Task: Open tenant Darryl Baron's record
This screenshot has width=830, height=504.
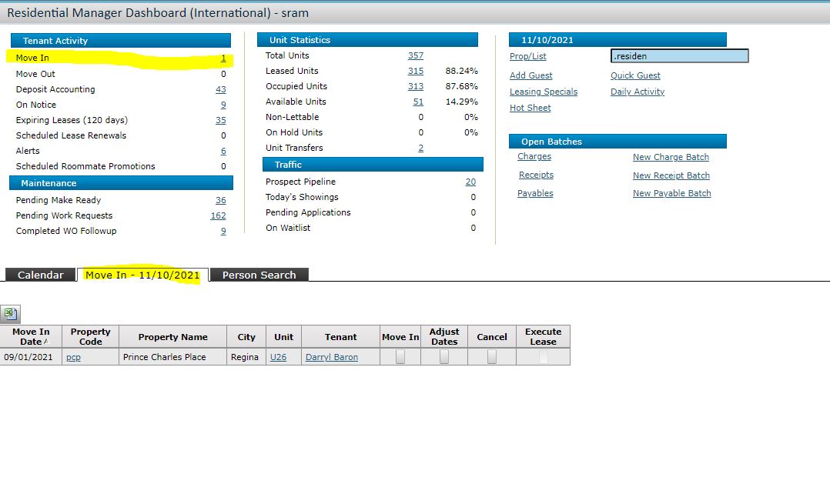Action: 331,357
